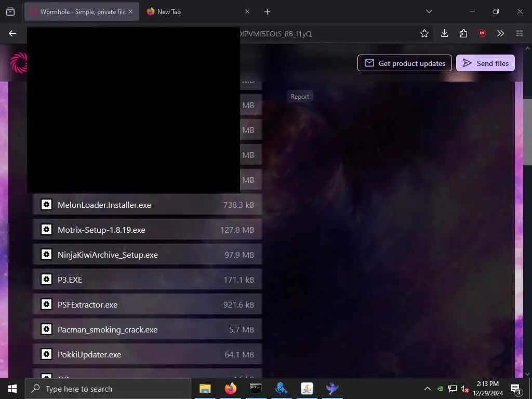Select Motrix-Setup-1.8.19.exe file name
This screenshot has width=532, height=399.
101,230
